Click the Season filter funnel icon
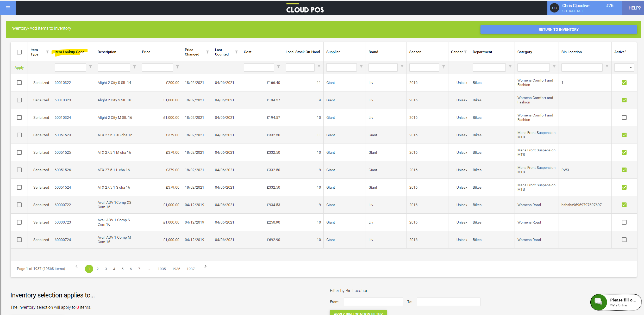The height and width of the screenshot is (315, 644). tap(444, 67)
